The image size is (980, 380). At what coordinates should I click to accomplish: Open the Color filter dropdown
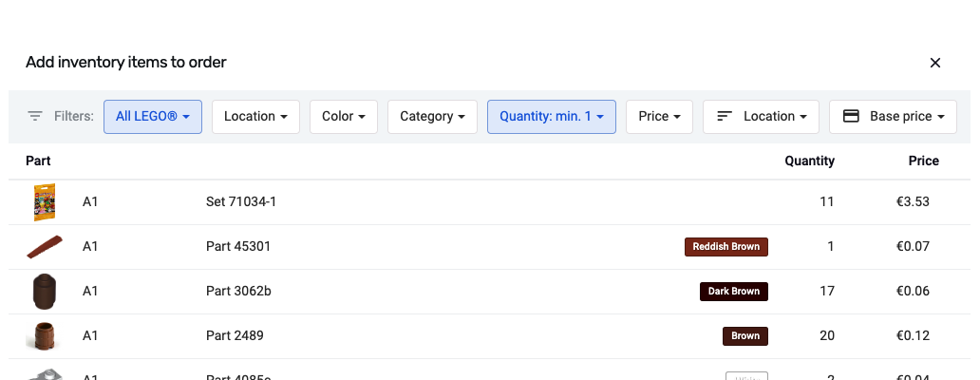(x=343, y=116)
